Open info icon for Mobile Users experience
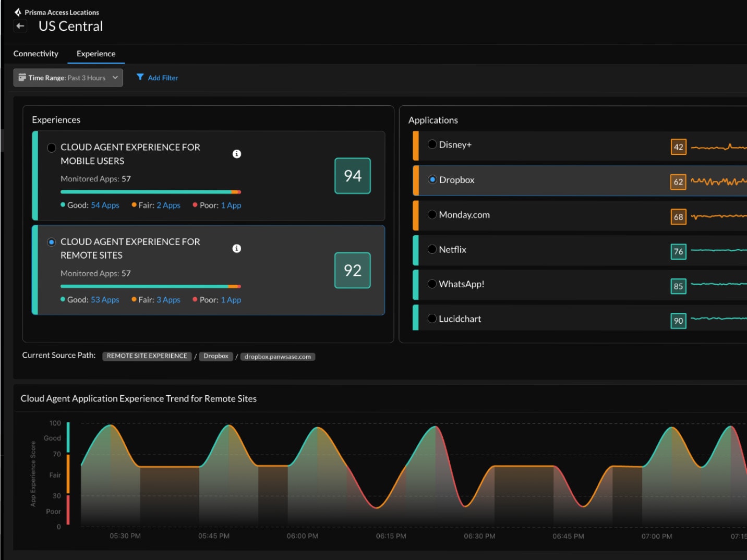Viewport: 747px width, 560px height. (236, 154)
